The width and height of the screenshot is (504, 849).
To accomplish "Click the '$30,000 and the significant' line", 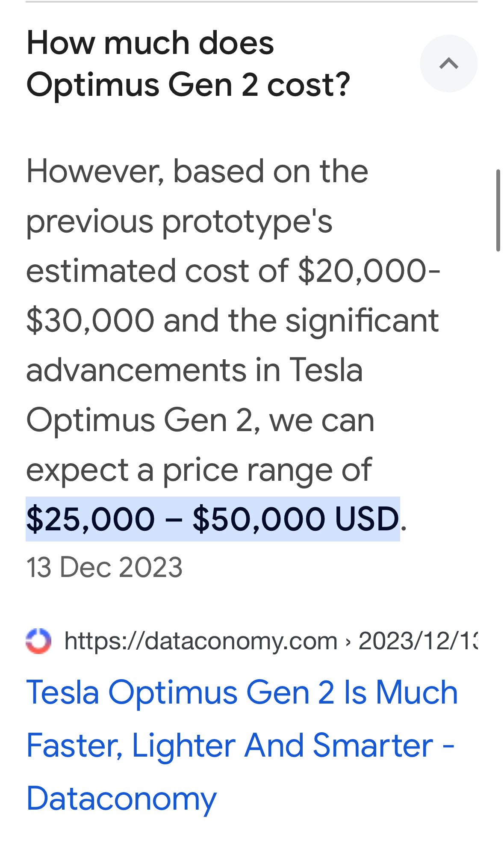I will click(232, 320).
